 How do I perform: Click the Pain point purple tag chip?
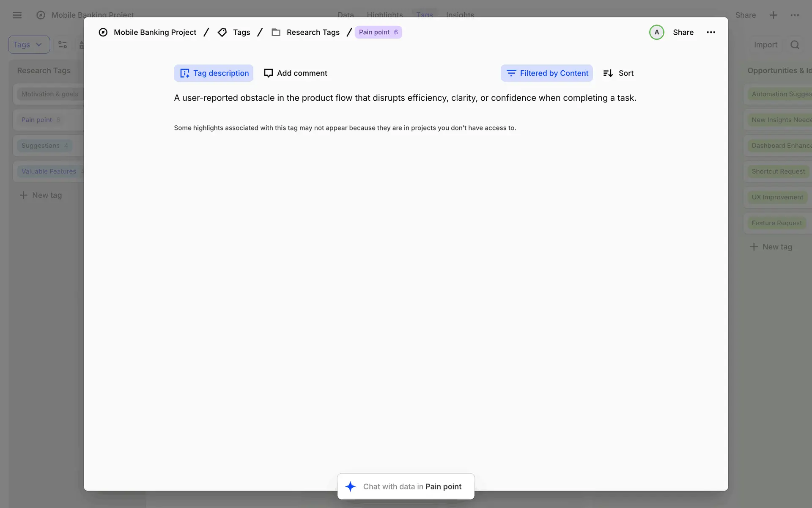[x=378, y=32]
